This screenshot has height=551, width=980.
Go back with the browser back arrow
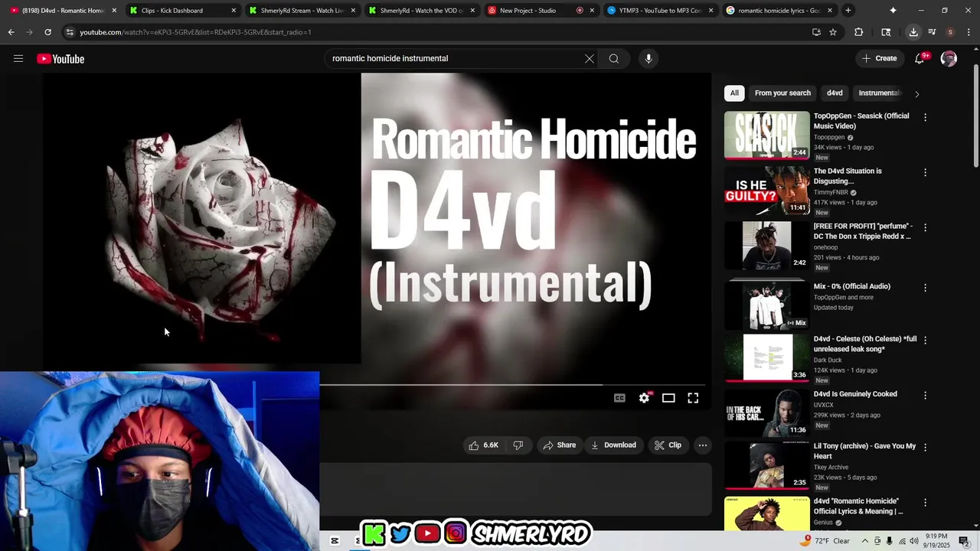[x=11, y=32]
